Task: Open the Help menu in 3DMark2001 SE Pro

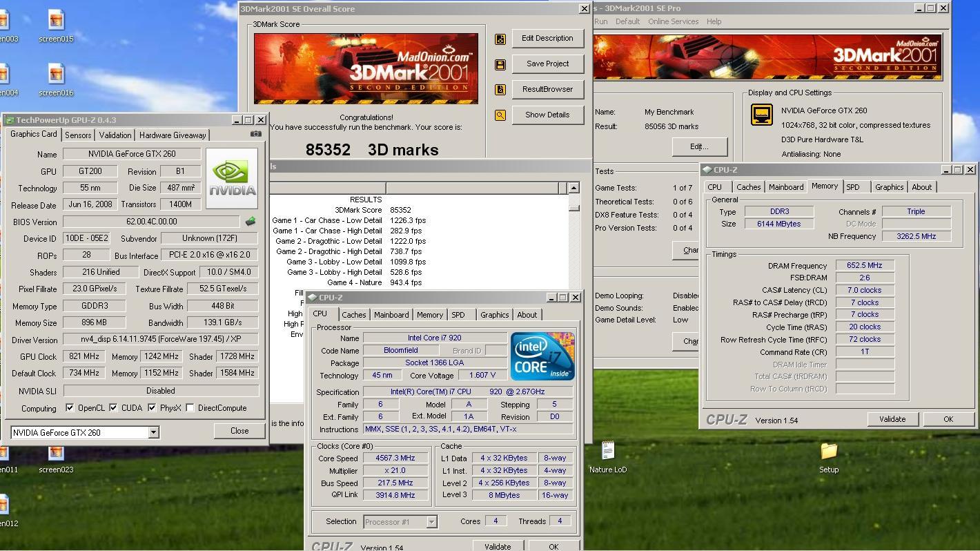Action: 714,21
